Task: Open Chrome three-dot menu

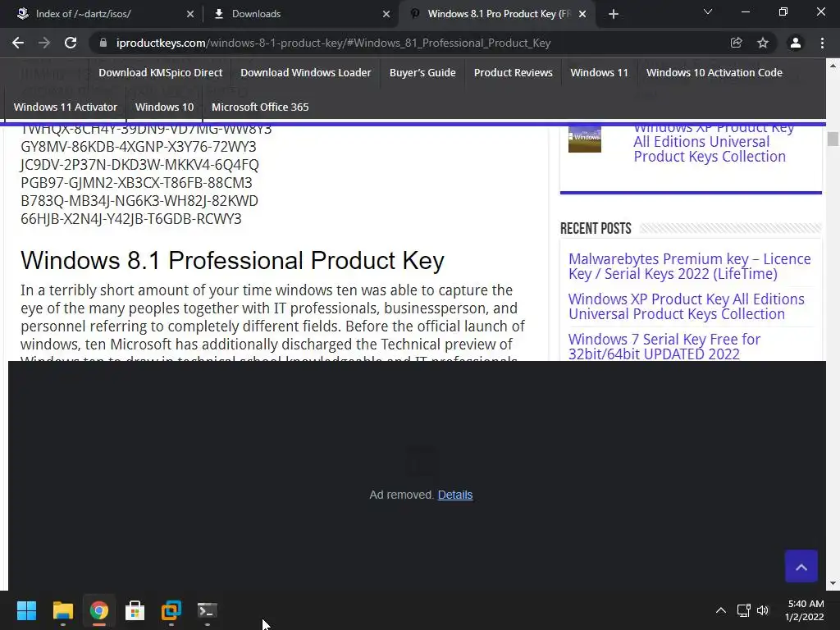Action: click(822, 43)
